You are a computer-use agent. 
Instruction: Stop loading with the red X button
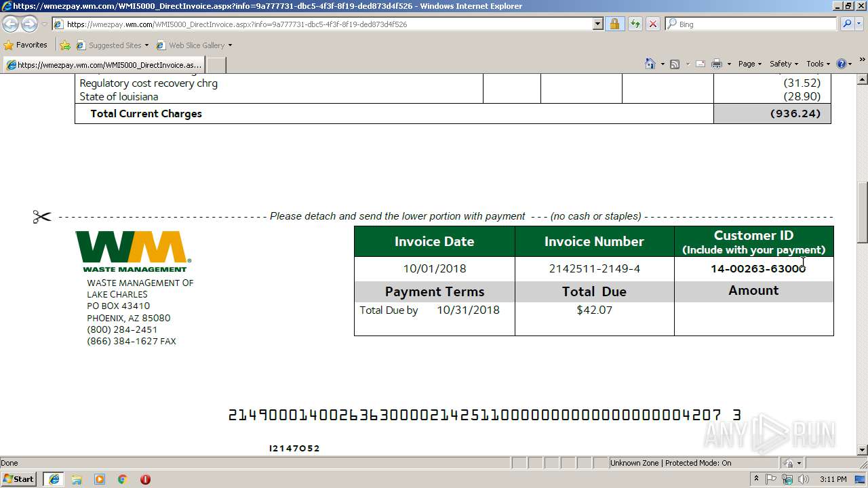[652, 24]
